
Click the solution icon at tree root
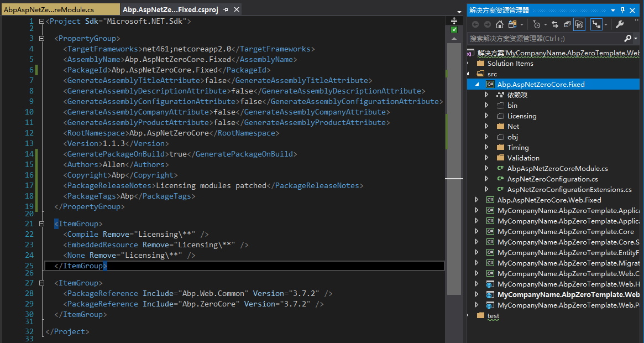(470, 53)
